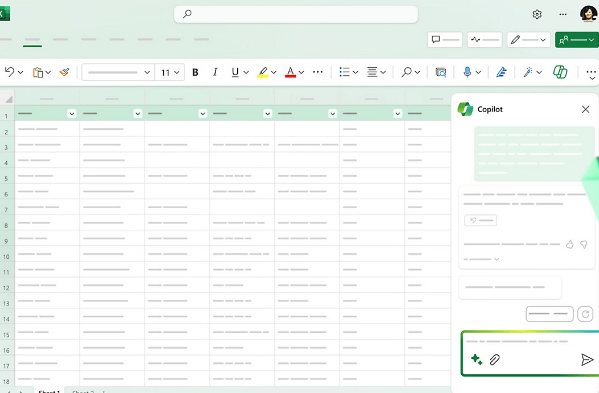Click the refresh suggestions button in Copilot

(x=585, y=314)
